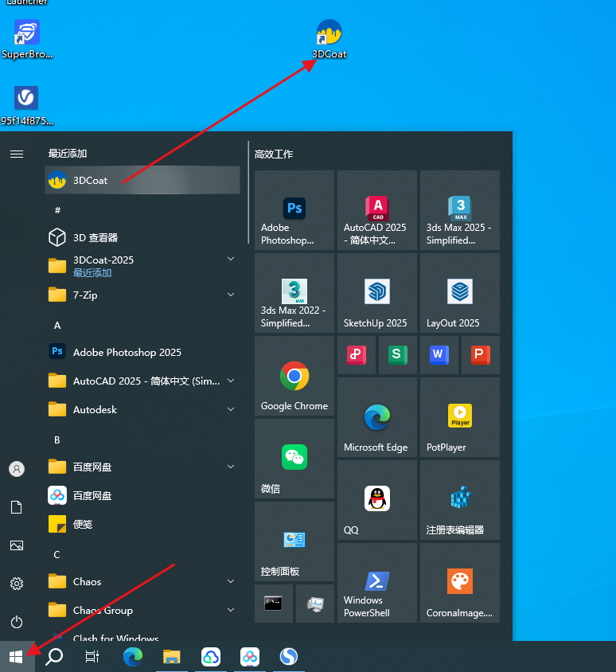Open the PotPlayer tile
This screenshot has width=616, height=672.
click(x=460, y=417)
